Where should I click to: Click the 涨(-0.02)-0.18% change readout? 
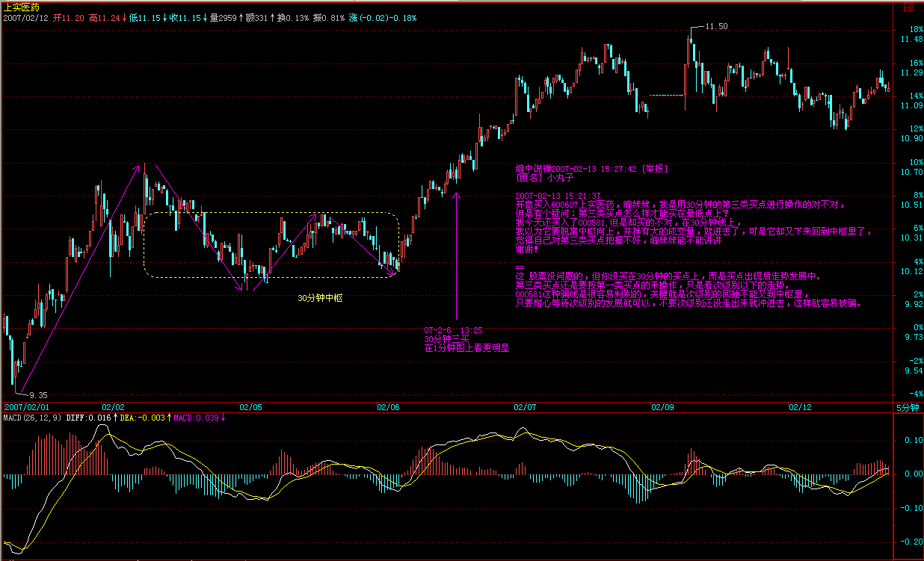(382, 17)
